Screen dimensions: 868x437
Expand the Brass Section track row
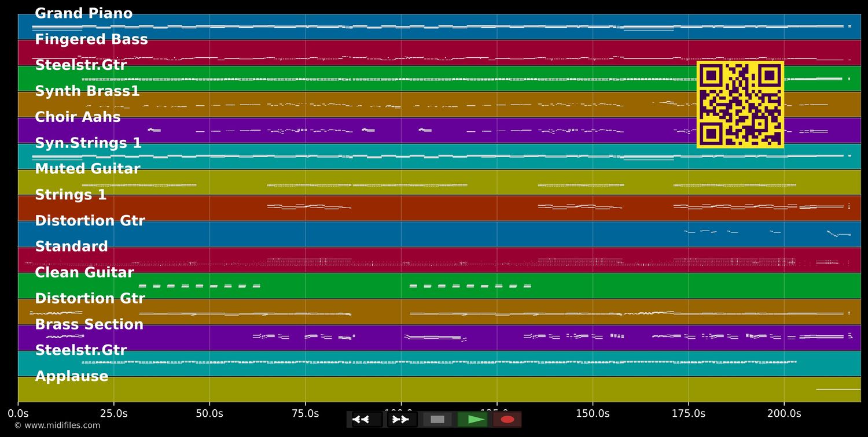click(89, 324)
